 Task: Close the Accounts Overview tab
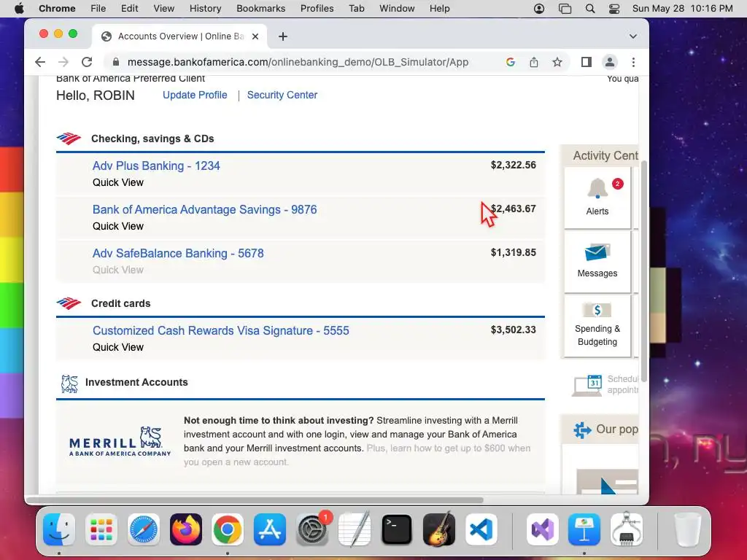pyautogui.click(x=255, y=36)
